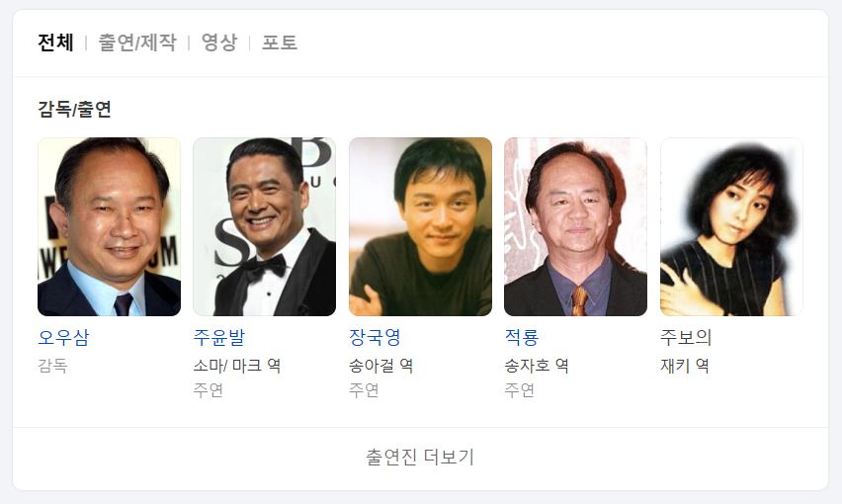Click 주보의's photo thumbnail
The height and width of the screenshot is (504, 842).
(x=731, y=226)
